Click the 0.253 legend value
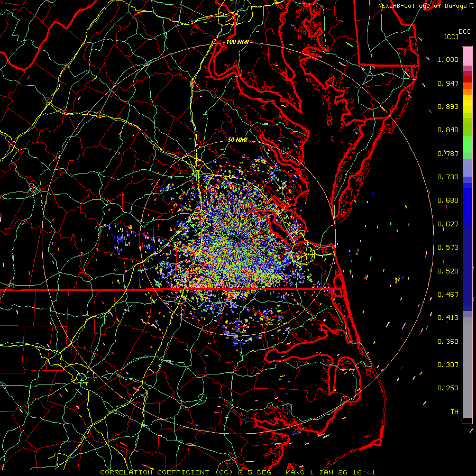476x476 pixels. coord(448,388)
